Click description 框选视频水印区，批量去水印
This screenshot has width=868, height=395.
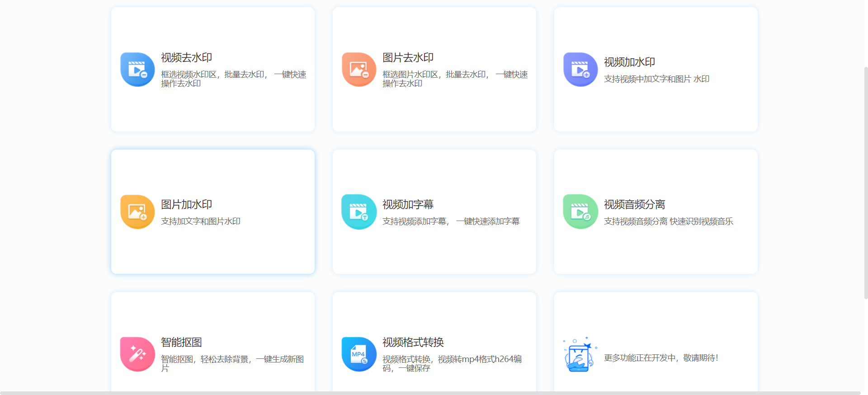point(233,79)
